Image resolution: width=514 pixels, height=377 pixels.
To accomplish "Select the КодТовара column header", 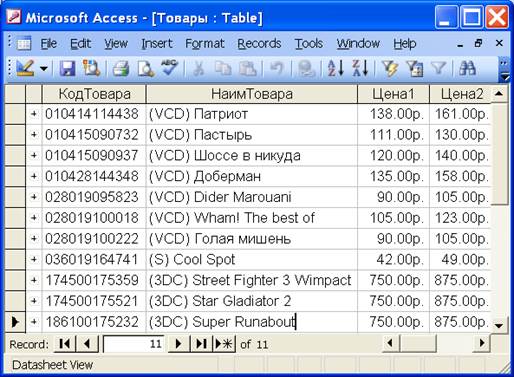I will tap(94, 94).
